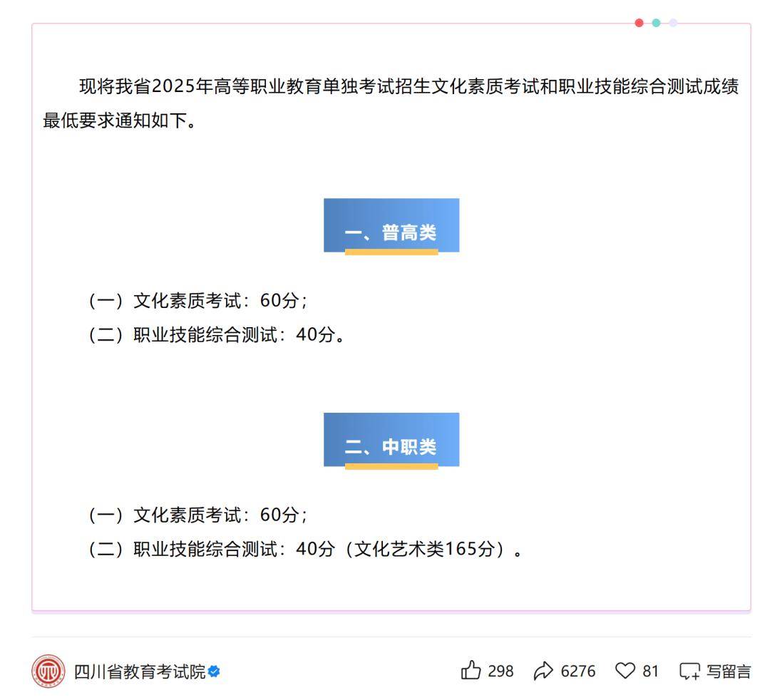The height and width of the screenshot is (700, 770).
Task: Tap the heart favorite icon
Action: tap(625, 671)
